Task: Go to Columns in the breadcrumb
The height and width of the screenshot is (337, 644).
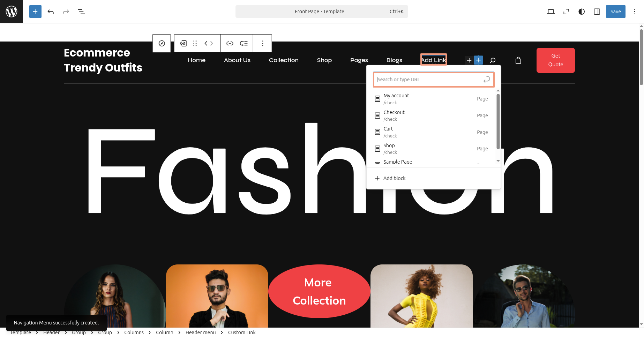Action: [134, 332]
